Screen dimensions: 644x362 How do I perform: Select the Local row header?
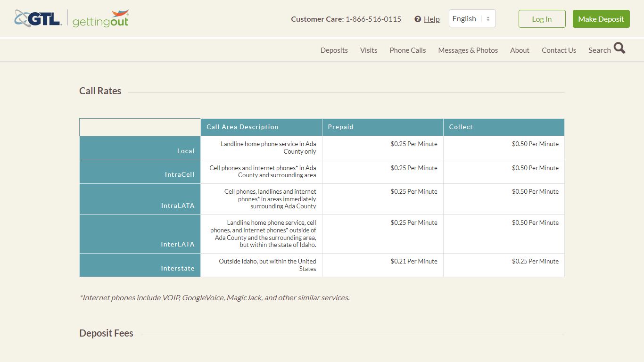click(x=140, y=148)
